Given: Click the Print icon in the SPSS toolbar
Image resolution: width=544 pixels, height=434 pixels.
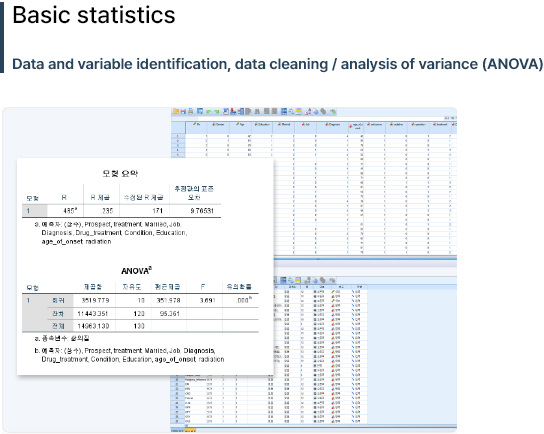Looking at the screenshot, I should pos(190,111).
